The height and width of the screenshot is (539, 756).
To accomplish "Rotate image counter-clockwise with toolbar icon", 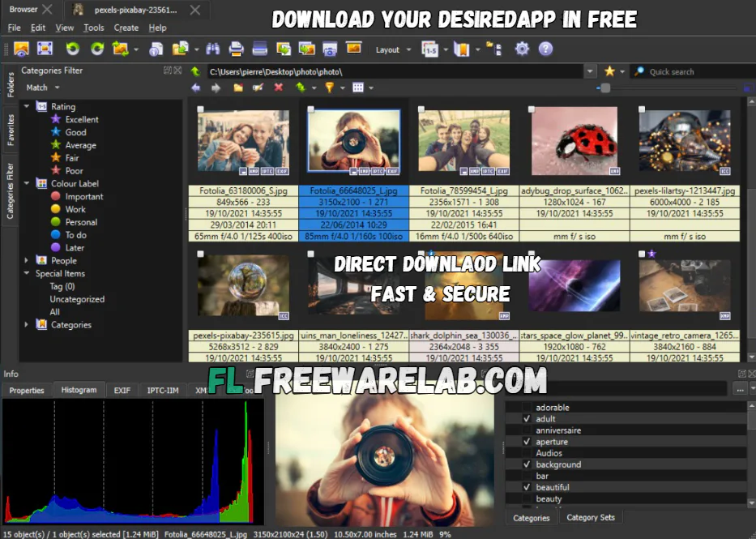I will [x=73, y=49].
